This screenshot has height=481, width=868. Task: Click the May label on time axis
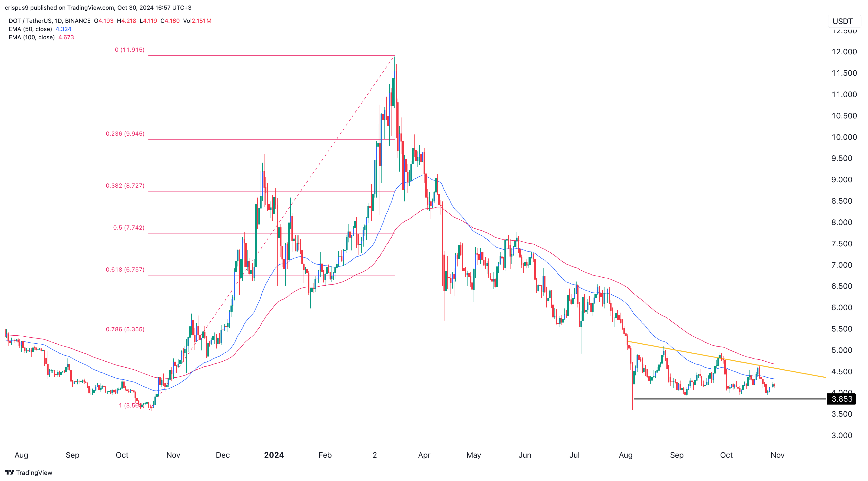(473, 455)
